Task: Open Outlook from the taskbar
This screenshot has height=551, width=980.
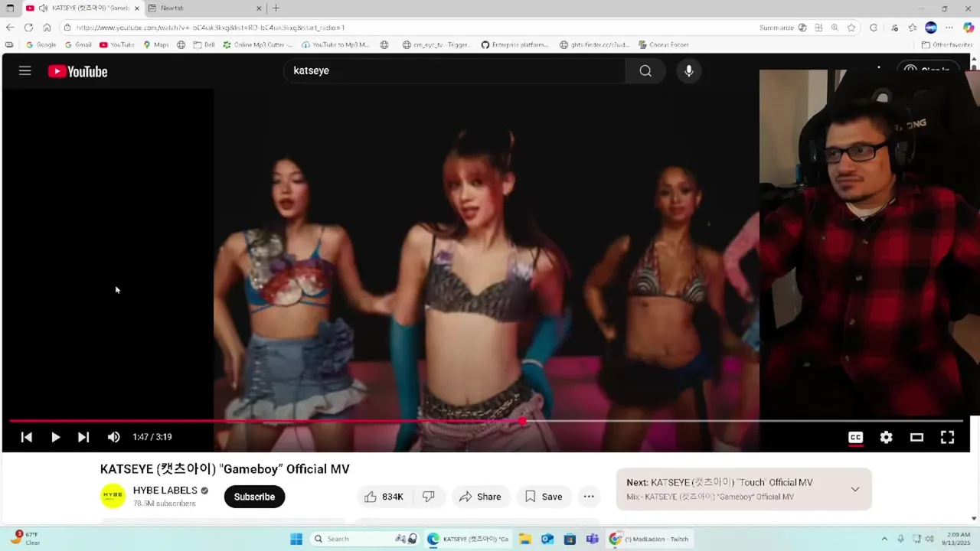Action: (x=547, y=539)
